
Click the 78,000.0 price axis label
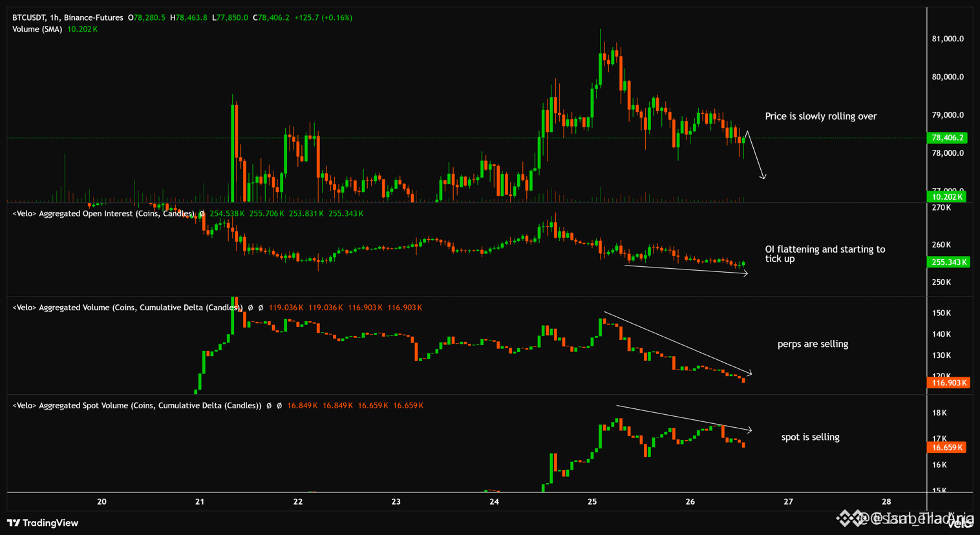(x=948, y=153)
